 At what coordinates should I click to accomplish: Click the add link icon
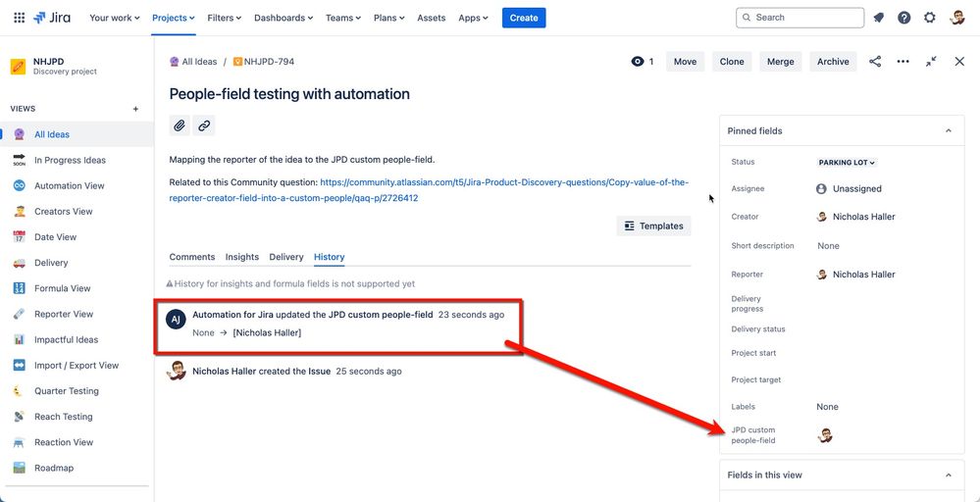204,125
